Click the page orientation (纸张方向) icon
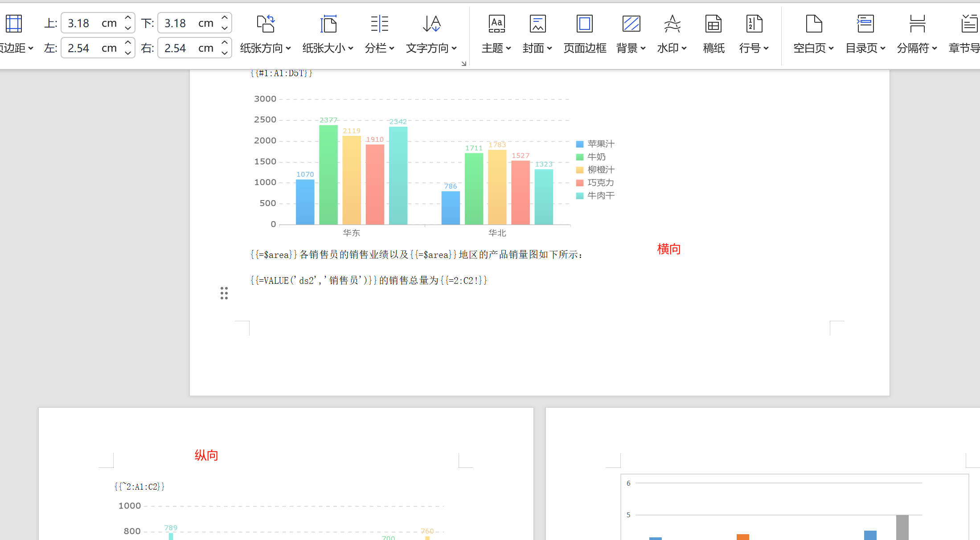Screen dimensions: 980x540 tap(266, 24)
